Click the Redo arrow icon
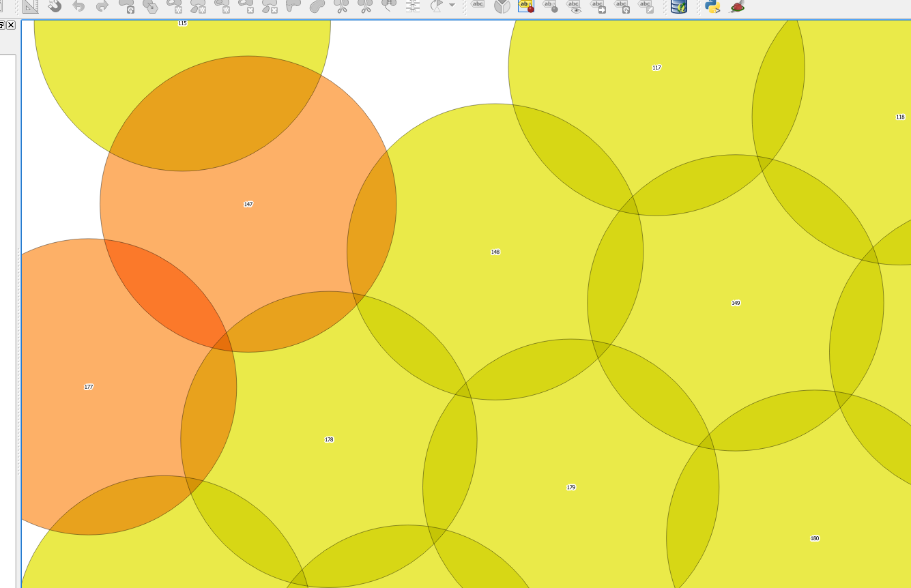911x588 pixels. click(x=102, y=6)
